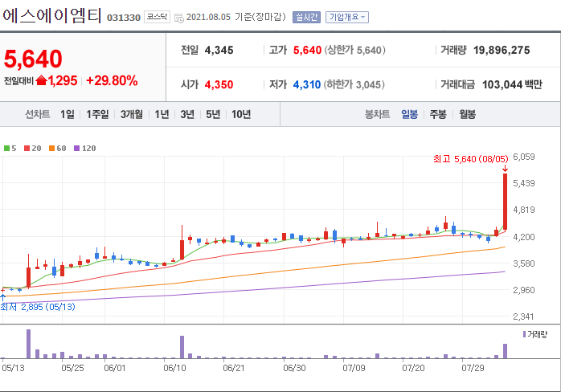
Task: Click the large volume bar at 06/10
Action: coord(182,347)
